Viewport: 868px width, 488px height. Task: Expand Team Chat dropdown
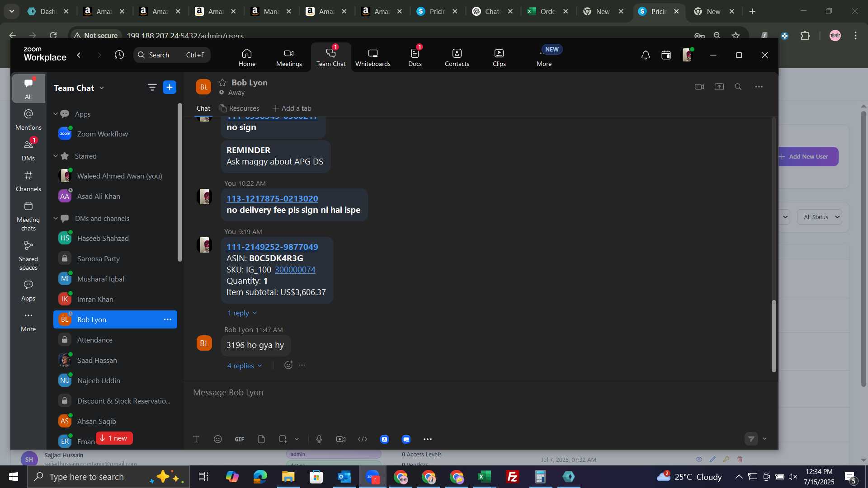(102, 88)
